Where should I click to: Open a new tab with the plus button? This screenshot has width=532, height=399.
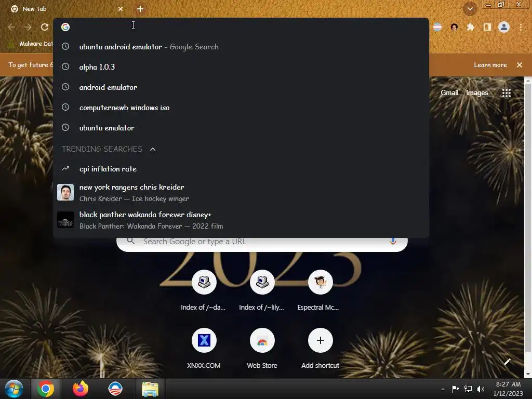140,9
